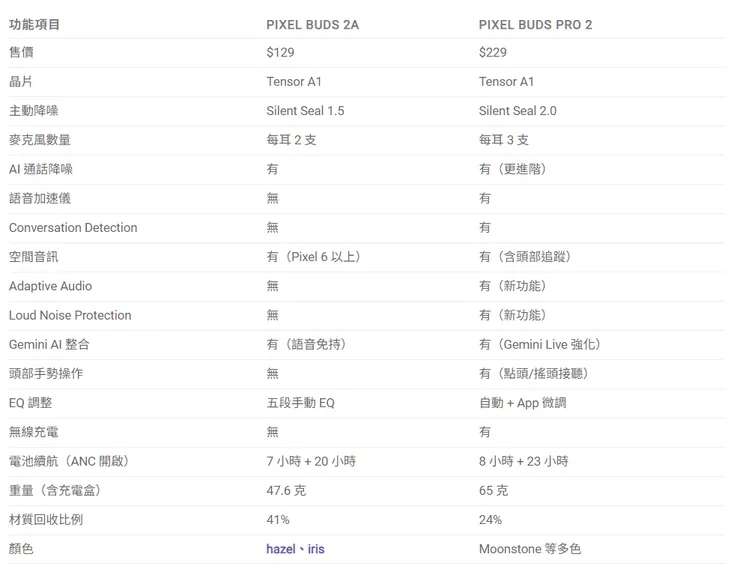
Task: Select the Adaptive Audio row label
Action: click(x=50, y=286)
